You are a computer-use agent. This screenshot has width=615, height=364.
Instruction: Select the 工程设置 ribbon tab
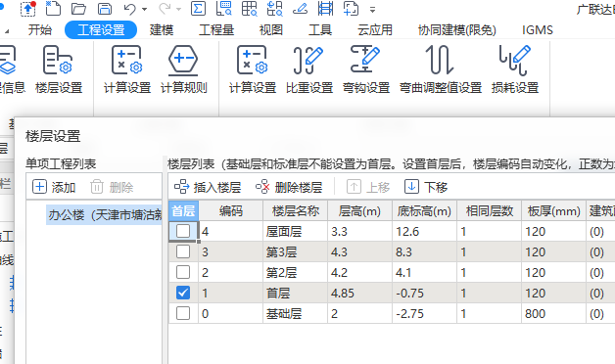coord(101,29)
